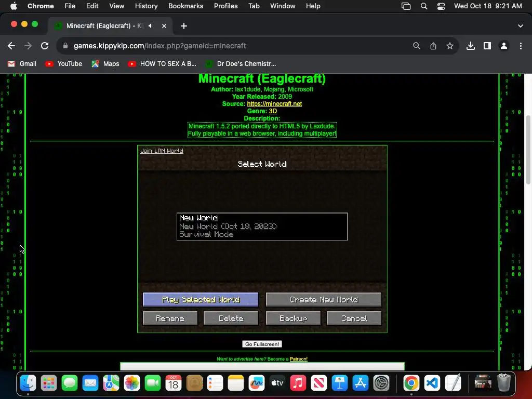Bookmark this page with the star icon

point(449,46)
